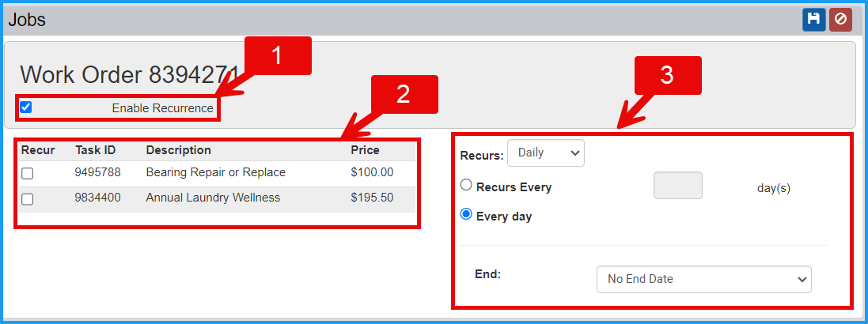Open the No End Date dropdown
The image size is (868, 324).
pos(703,279)
